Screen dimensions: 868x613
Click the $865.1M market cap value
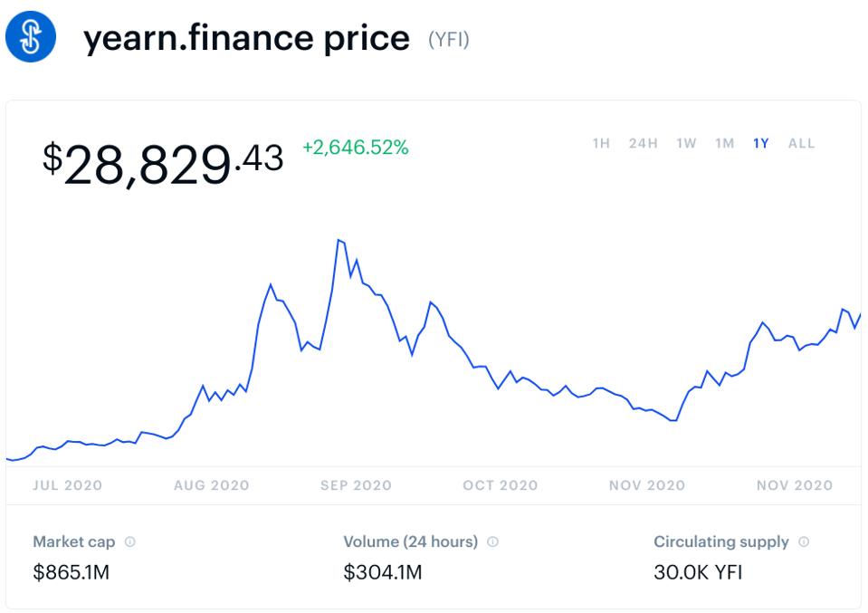[71, 572]
